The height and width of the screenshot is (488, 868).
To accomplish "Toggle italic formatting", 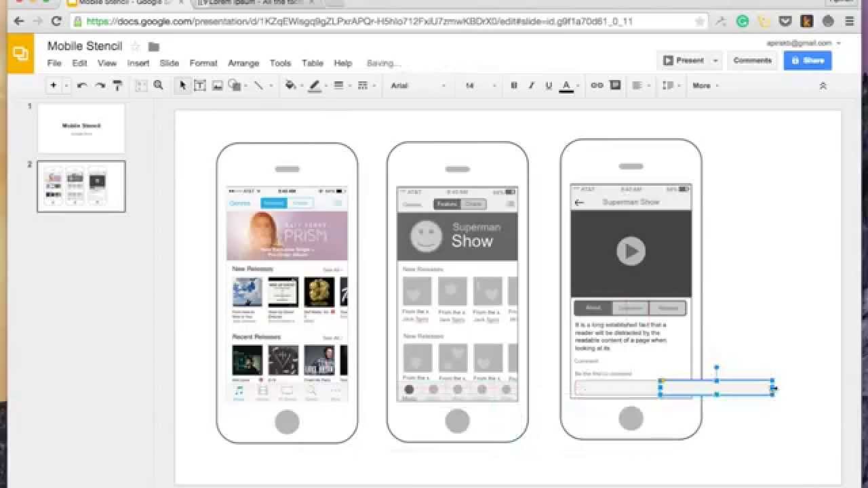I will 531,85.
